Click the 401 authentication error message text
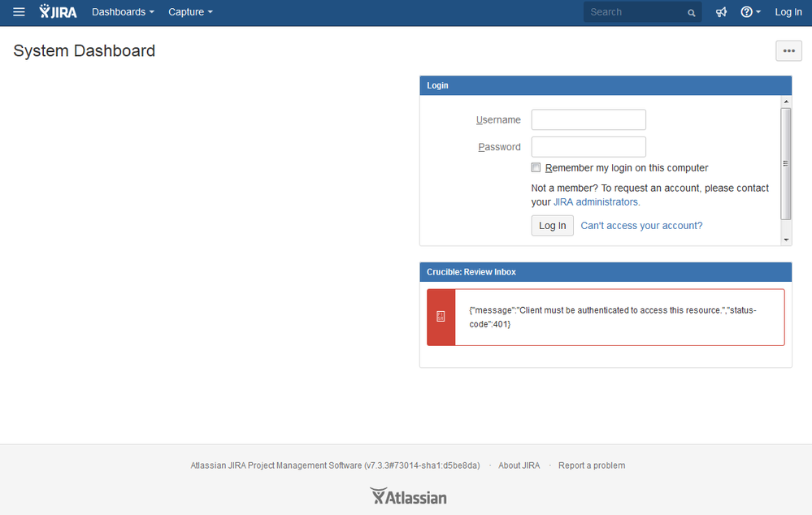This screenshot has height=515, width=812. [x=613, y=318]
